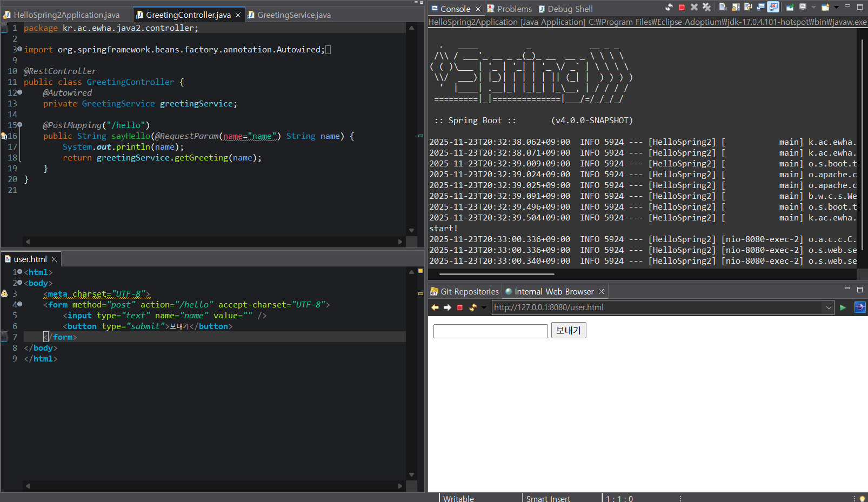Maximize the Console view
This screenshot has height=502, width=868.
pos(860,7)
